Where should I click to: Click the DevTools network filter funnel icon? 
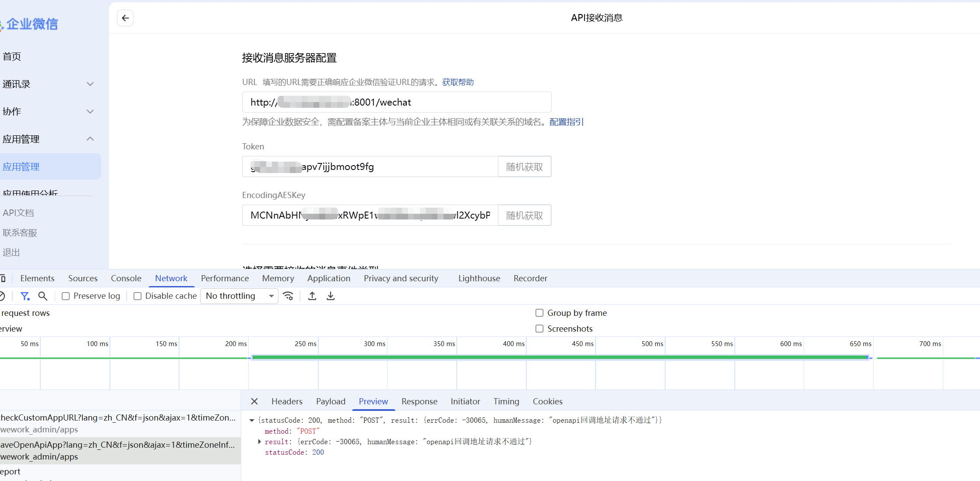click(x=25, y=296)
